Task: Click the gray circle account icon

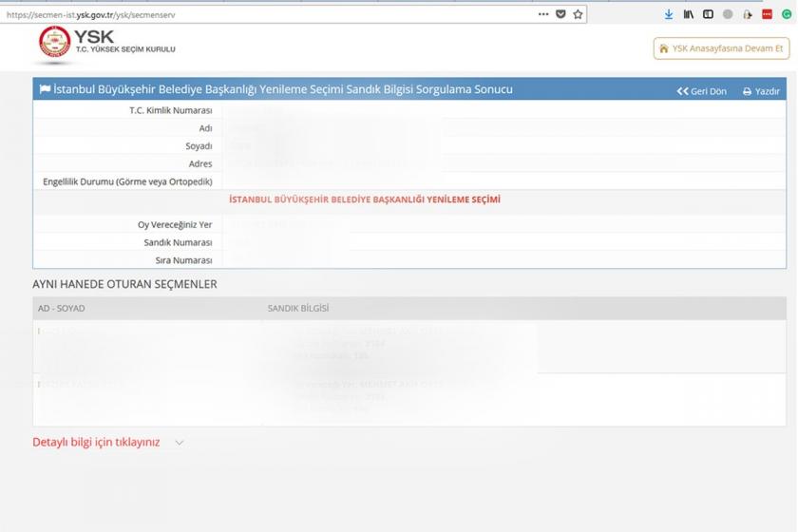Action: [728, 14]
